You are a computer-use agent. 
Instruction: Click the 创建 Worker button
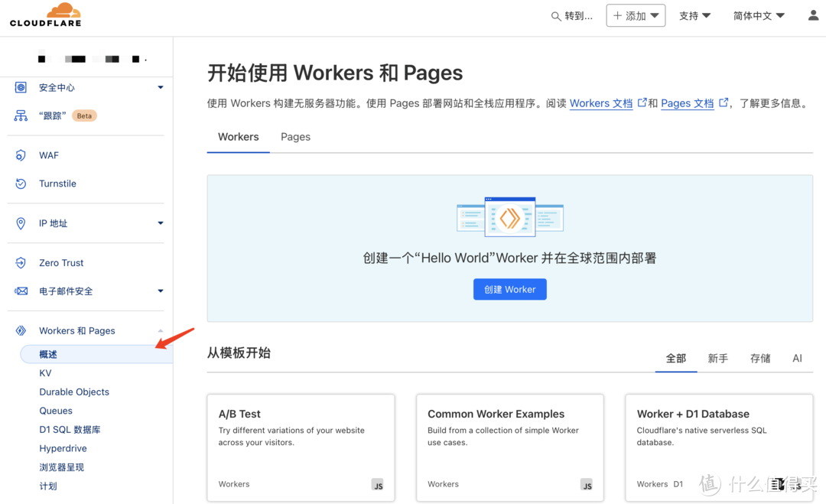(x=509, y=289)
